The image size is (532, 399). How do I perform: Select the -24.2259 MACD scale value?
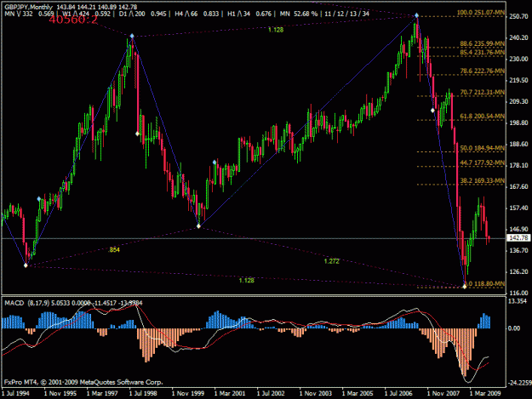(x=520, y=382)
